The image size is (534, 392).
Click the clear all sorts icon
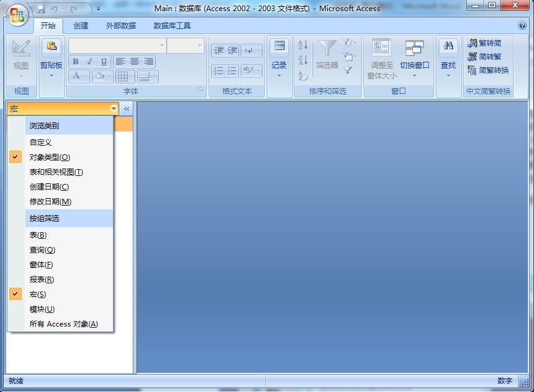pyautogui.click(x=302, y=75)
